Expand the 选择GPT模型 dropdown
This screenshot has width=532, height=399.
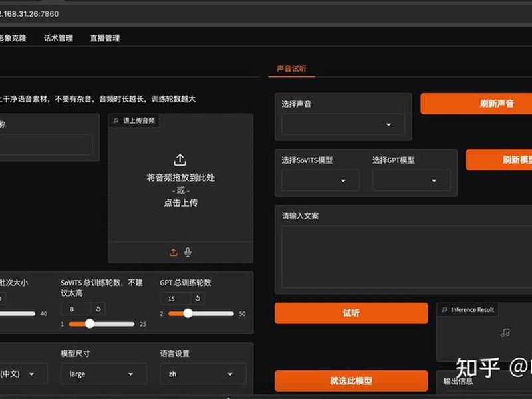click(x=411, y=180)
